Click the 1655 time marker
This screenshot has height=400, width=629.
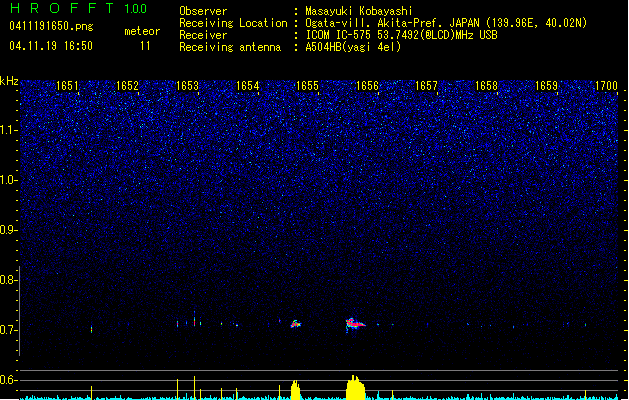tap(307, 85)
